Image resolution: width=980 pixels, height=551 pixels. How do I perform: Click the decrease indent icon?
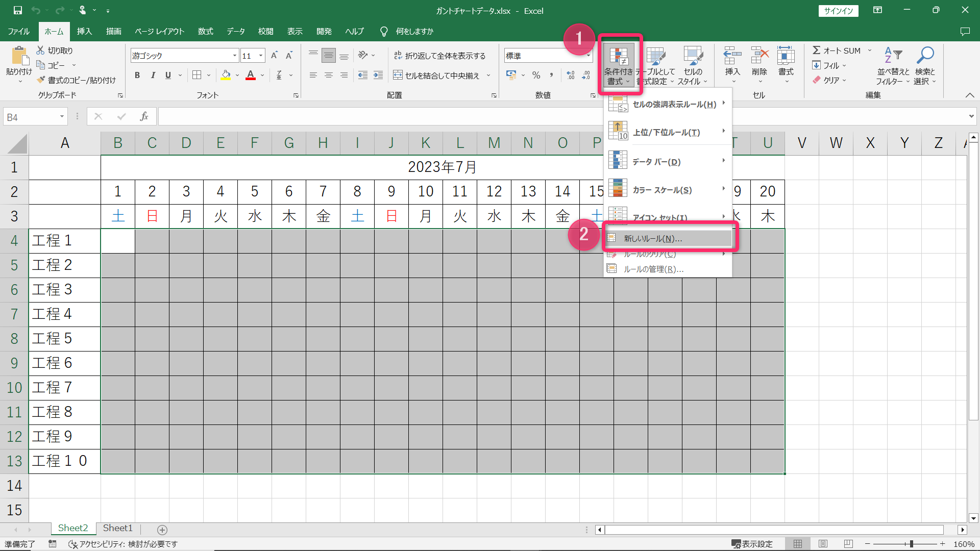363,76
